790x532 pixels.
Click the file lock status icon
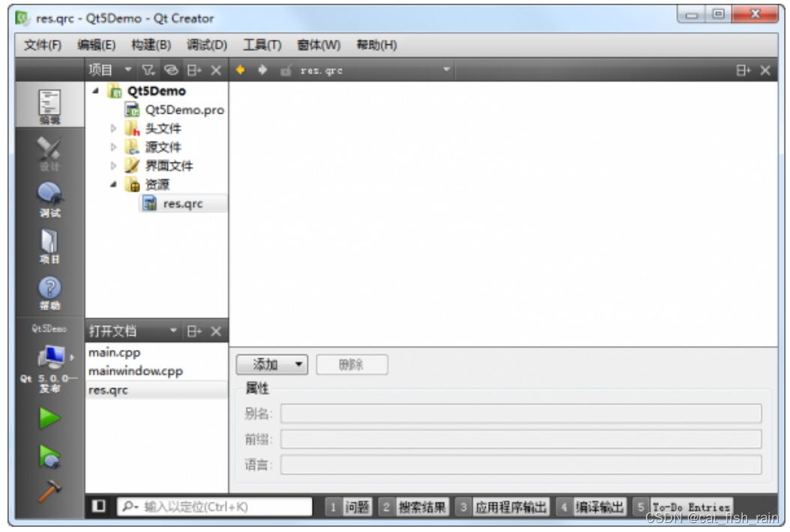(x=286, y=70)
